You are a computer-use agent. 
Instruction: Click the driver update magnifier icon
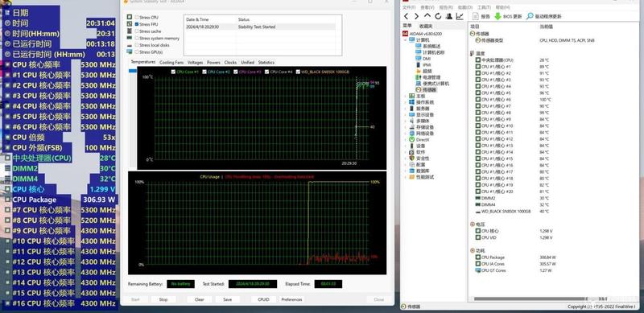tap(530, 16)
